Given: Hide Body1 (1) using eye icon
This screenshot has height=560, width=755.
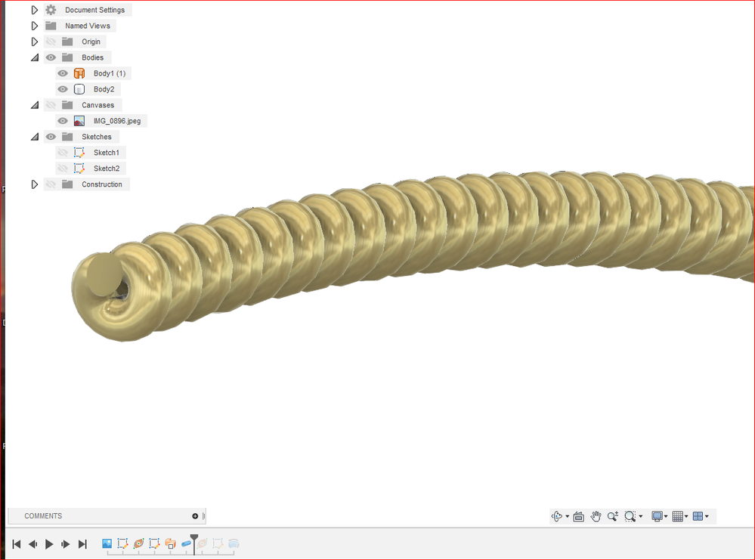Looking at the screenshot, I should [63, 73].
